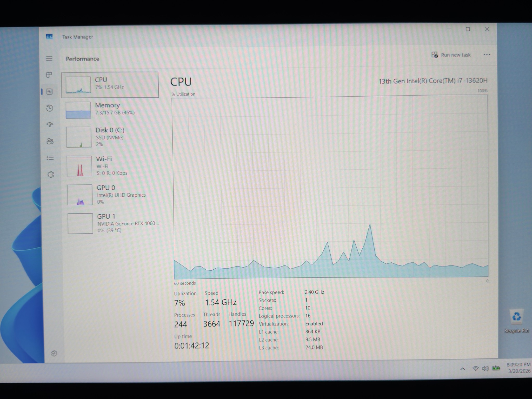Open the App history icon
Screen dimensions: 532x399
click(x=50, y=108)
